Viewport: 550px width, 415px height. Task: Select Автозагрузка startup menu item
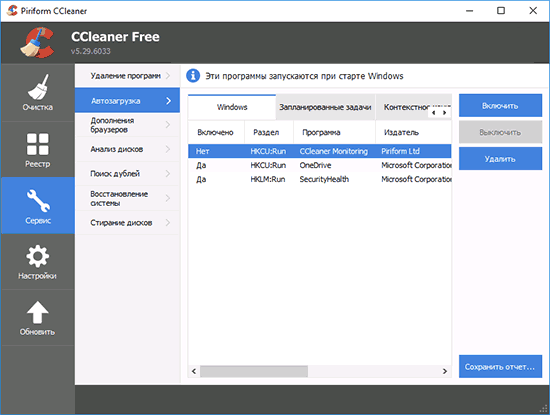coord(128,101)
